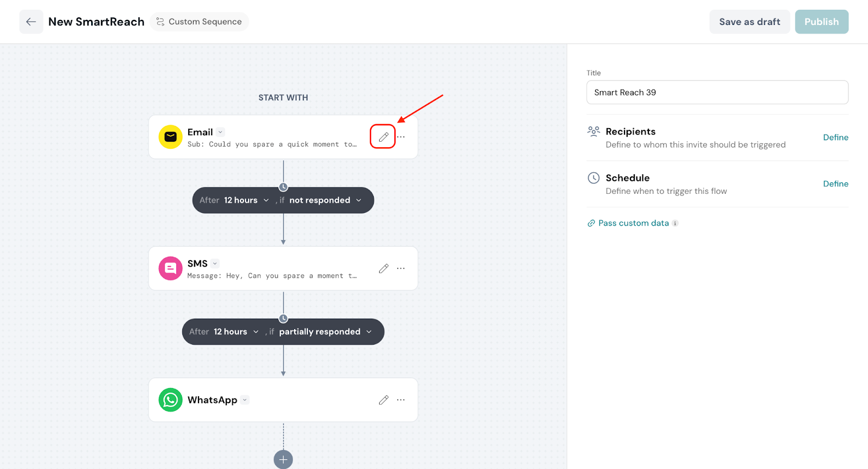The image size is (868, 469).
Task: Click Save as draft button
Action: click(749, 22)
